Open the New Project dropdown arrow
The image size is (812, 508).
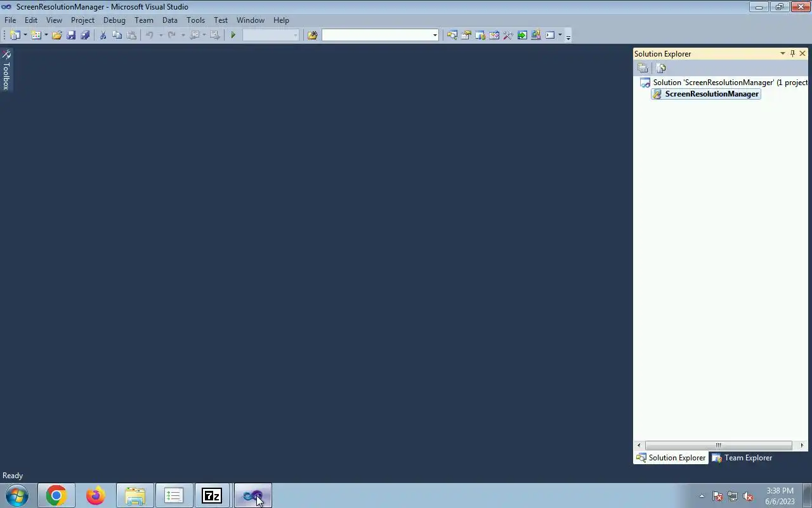pos(25,35)
